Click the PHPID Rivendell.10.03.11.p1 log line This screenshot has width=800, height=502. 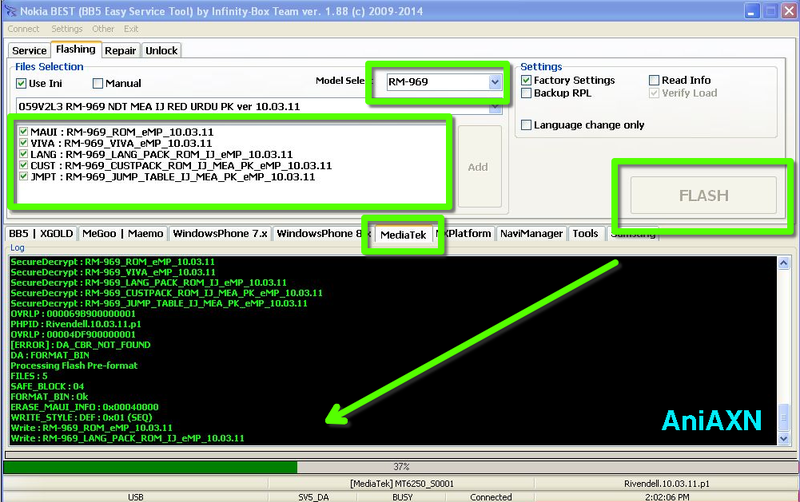(76, 324)
